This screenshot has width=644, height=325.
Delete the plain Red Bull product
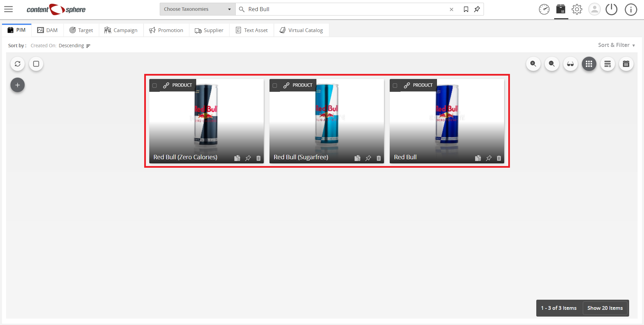point(499,158)
